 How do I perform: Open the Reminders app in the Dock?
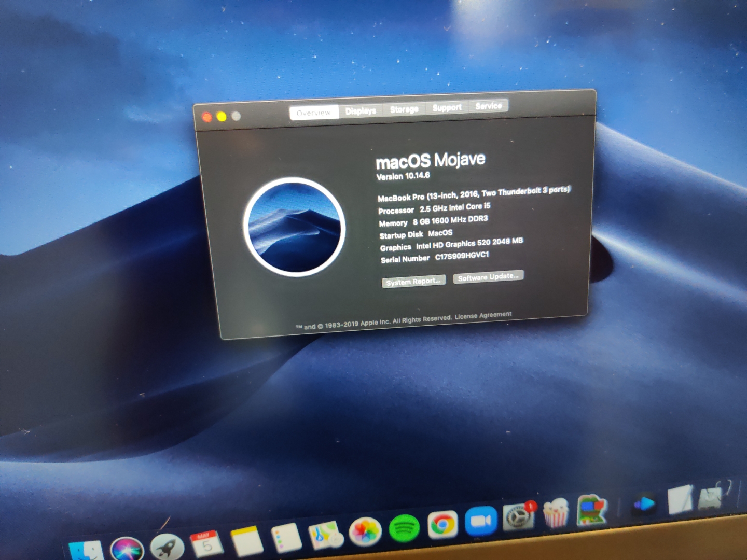tap(286, 538)
